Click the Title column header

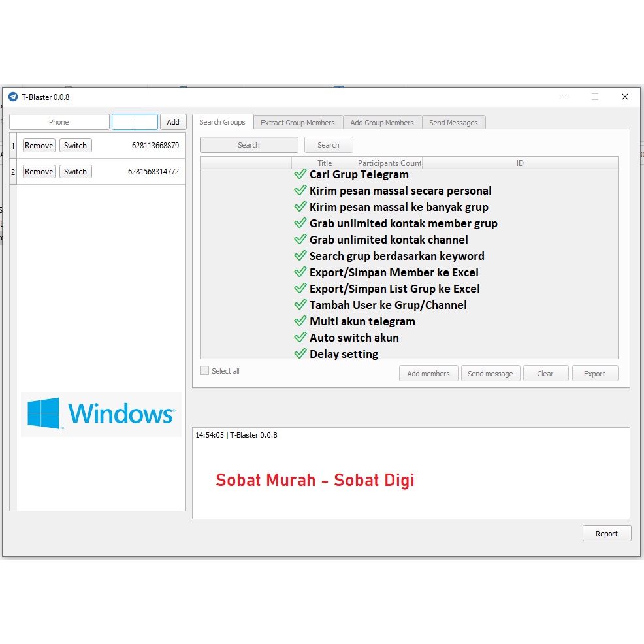pyautogui.click(x=325, y=163)
